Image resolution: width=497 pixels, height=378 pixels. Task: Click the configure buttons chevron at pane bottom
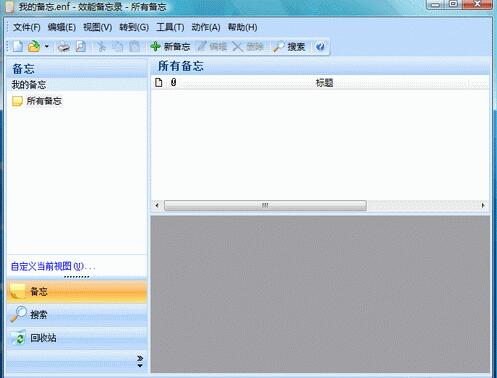click(x=140, y=361)
